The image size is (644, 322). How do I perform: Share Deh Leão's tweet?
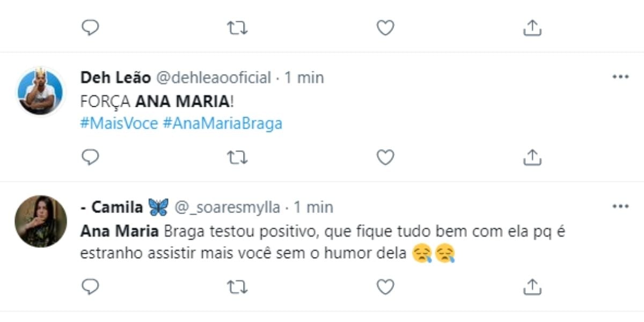532,157
